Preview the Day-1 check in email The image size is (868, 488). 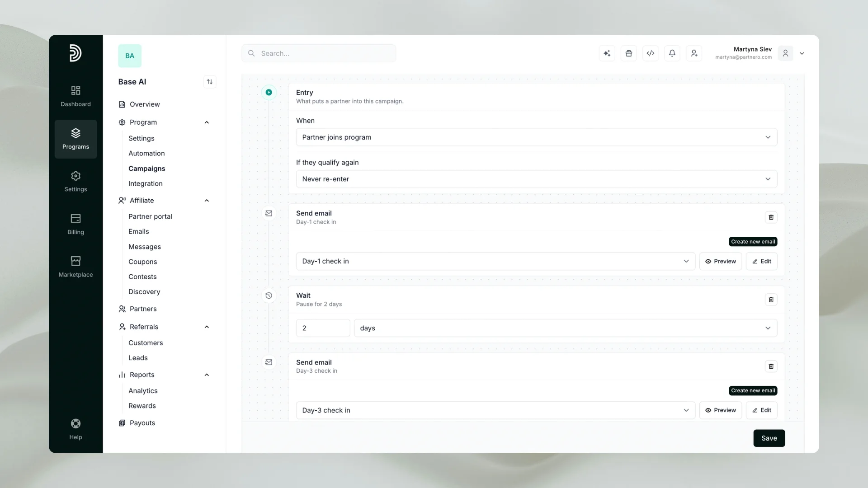coord(720,261)
